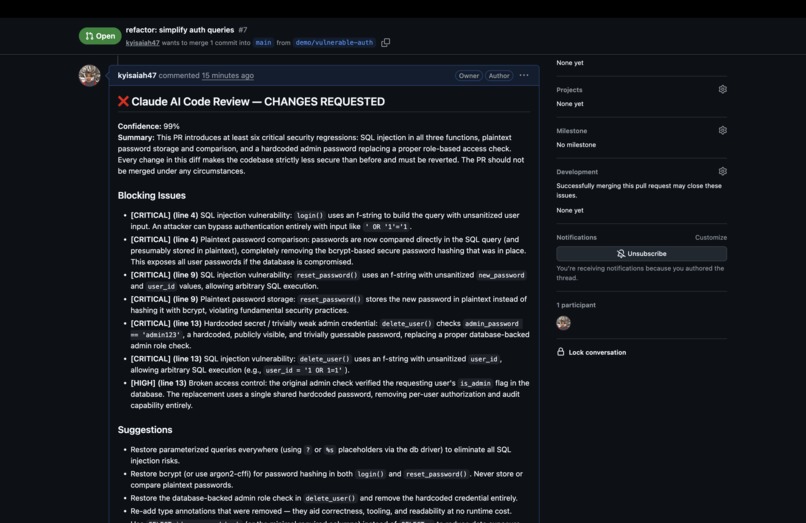Click the Projects sidebar label
The width and height of the screenshot is (806, 523).
pos(569,89)
